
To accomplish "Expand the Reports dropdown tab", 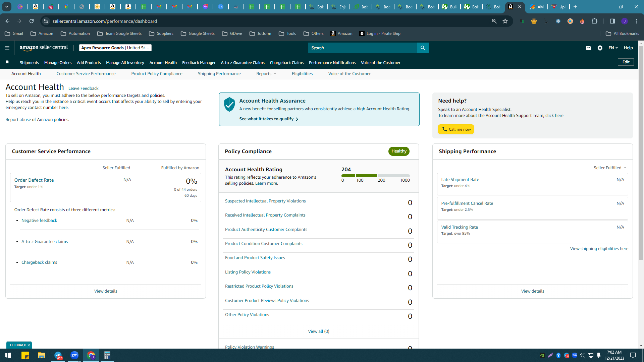I will [x=266, y=74].
